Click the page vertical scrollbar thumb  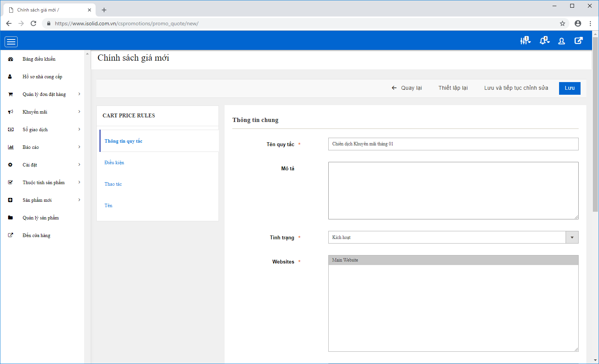coord(595,124)
